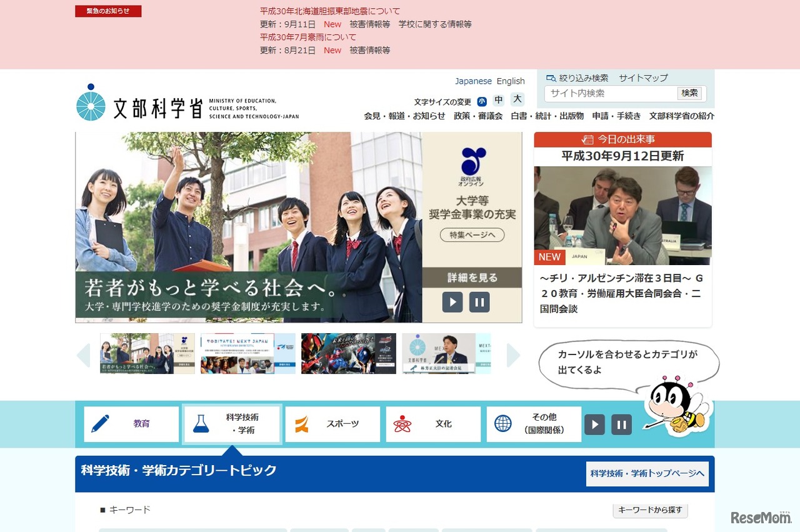Screen dimensions: 800x532
Task: Open キーワードから探す
Action: tap(649, 510)
